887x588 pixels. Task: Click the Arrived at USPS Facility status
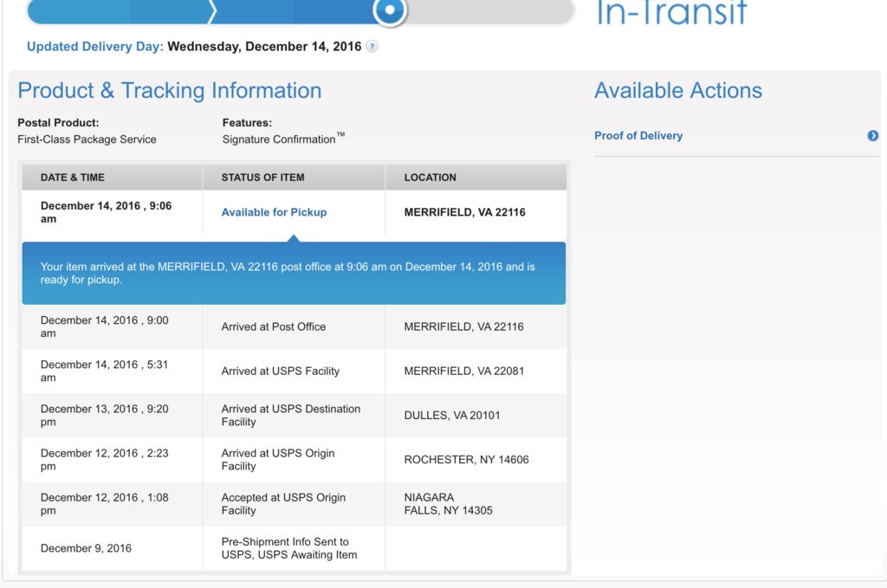click(281, 372)
